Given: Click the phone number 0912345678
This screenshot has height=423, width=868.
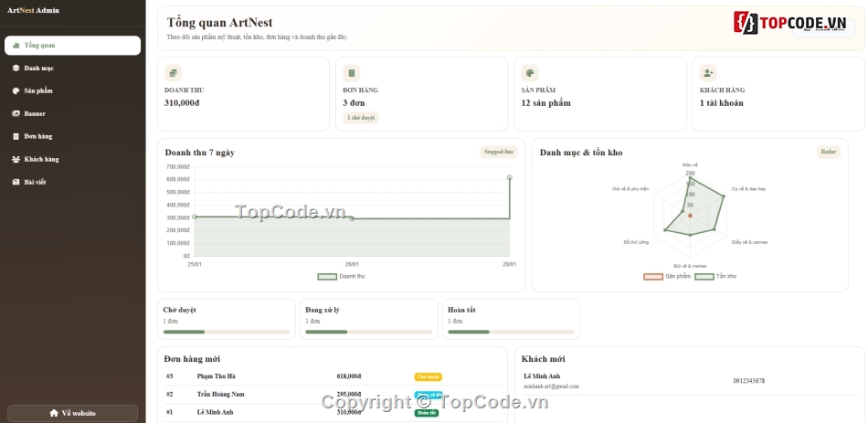Looking at the screenshot, I should 749,381.
